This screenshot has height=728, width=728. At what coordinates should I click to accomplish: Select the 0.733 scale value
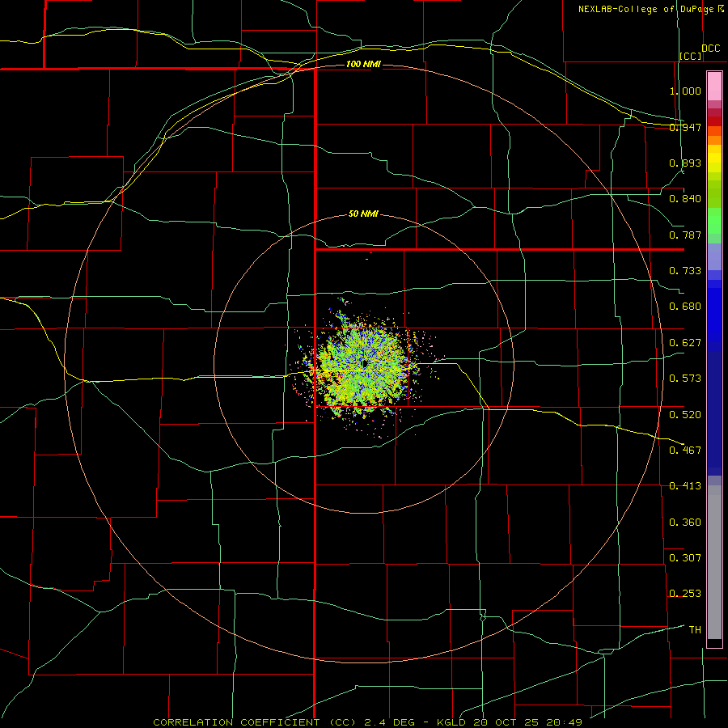685,271
